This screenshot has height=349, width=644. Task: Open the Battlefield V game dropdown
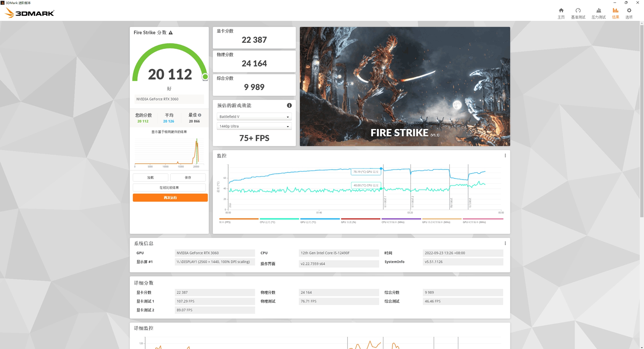[254, 116]
